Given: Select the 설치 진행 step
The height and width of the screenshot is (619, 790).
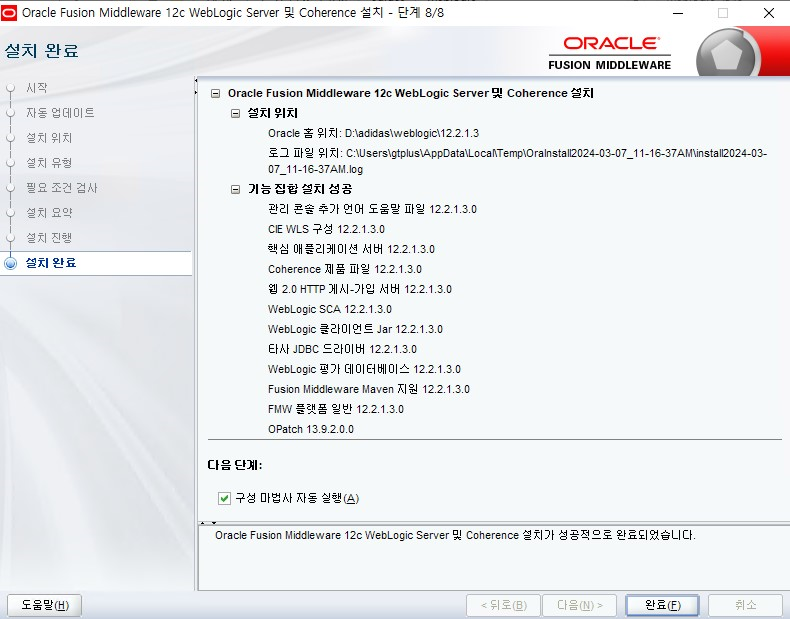Looking at the screenshot, I should tap(49, 238).
